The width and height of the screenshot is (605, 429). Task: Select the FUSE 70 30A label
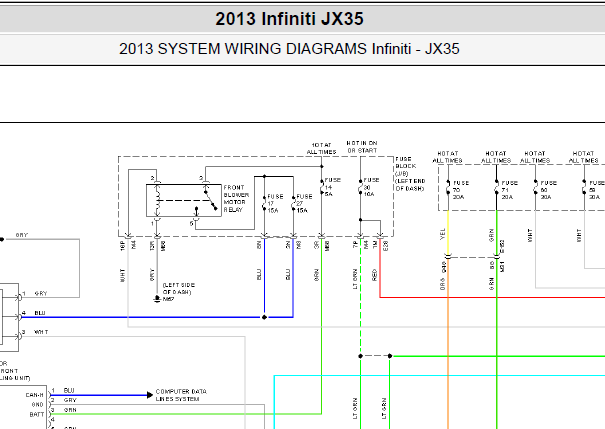[x=460, y=190]
